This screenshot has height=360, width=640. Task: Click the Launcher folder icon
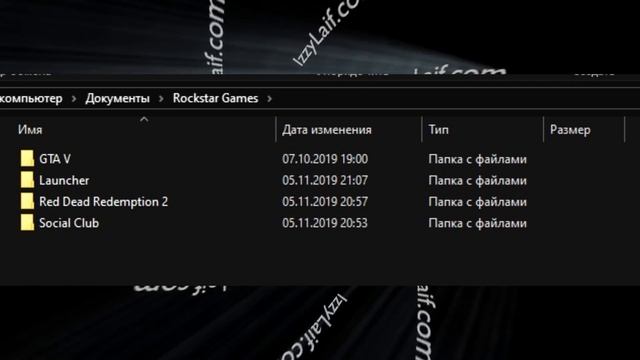pyautogui.click(x=27, y=180)
